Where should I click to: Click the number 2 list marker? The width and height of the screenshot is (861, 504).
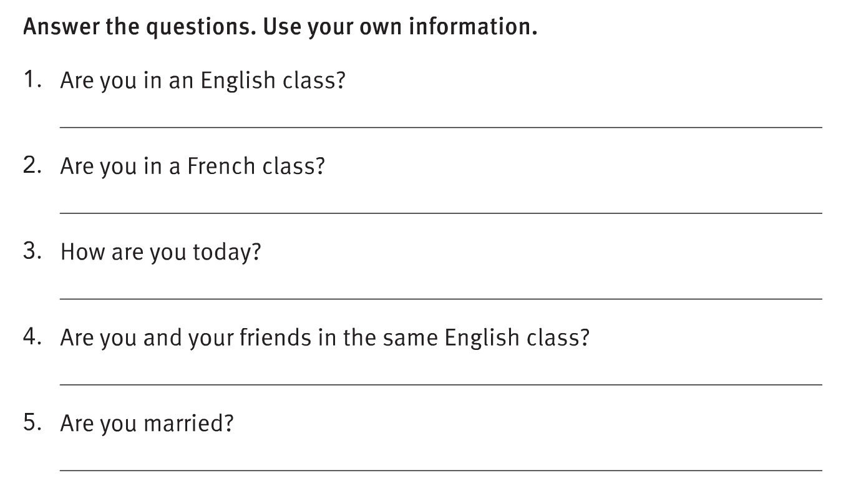point(32,165)
